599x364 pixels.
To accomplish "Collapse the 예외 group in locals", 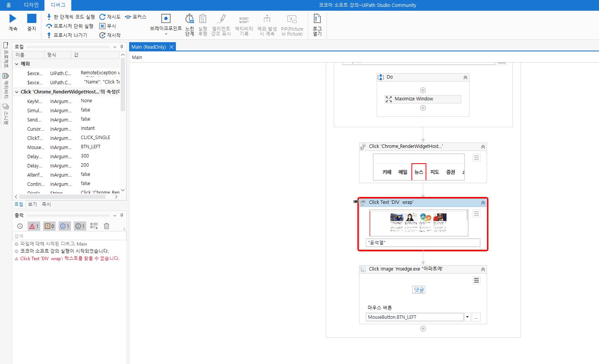I will click(16, 64).
